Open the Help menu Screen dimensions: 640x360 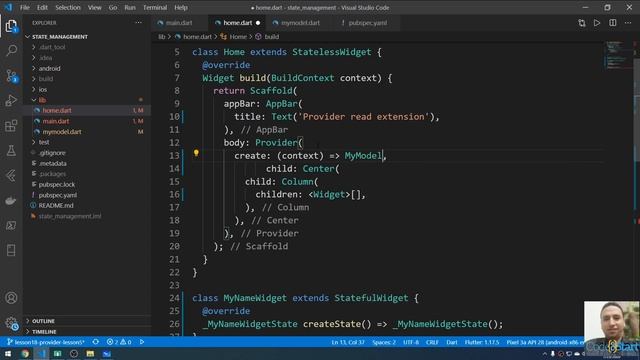181,7
